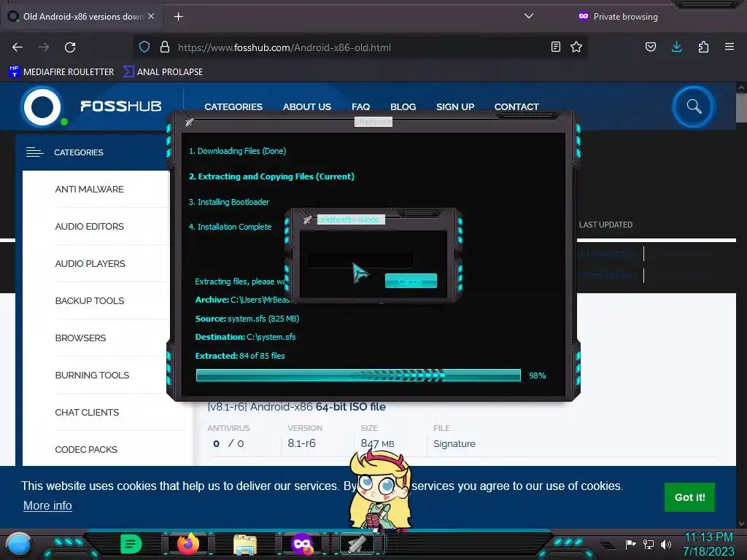747x560 pixels.
Task: Open SIGN UP navigation item
Action: [455, 106]
